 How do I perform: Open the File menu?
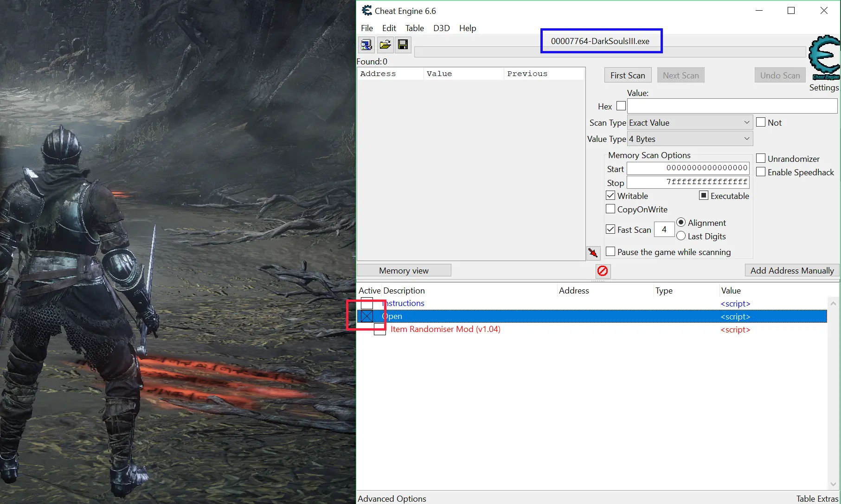point(367,28)
